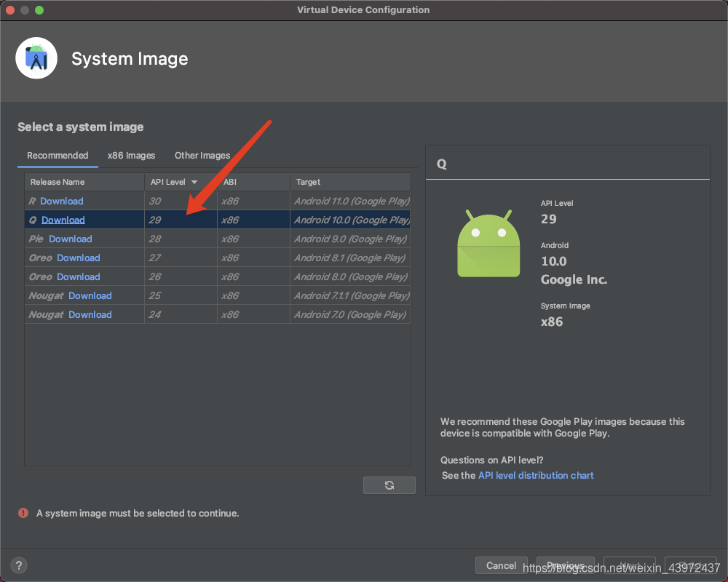This screenshot has width=728, height=582.
Task: Click Download link for Nougat API 25
Action: click(90, 295)
